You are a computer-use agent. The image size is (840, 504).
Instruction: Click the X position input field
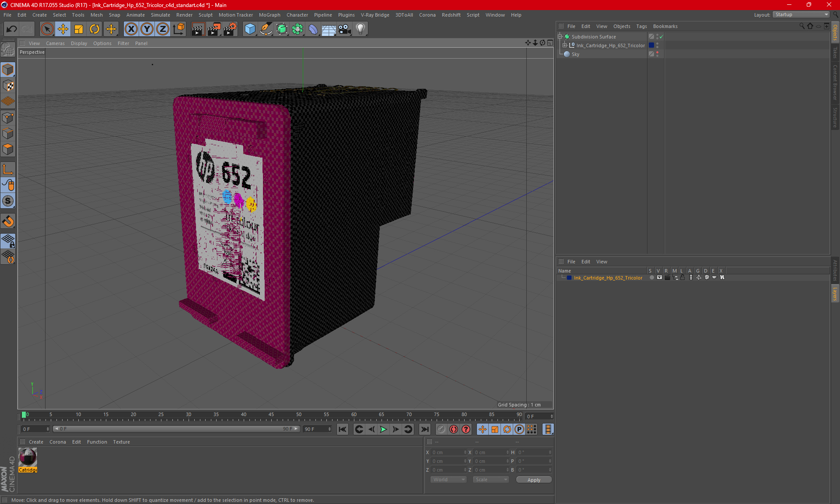pyautogui.click(x=448, y=452)
